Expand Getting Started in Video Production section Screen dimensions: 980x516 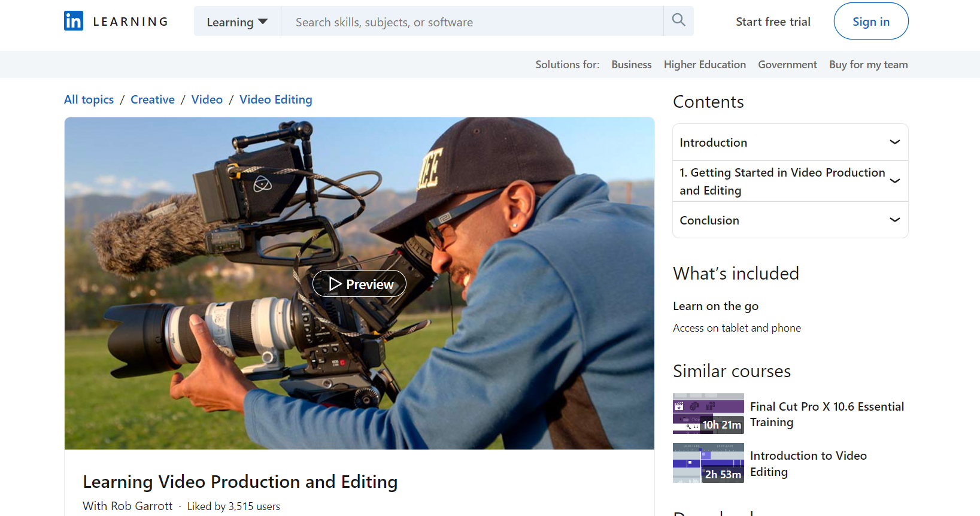790,181
